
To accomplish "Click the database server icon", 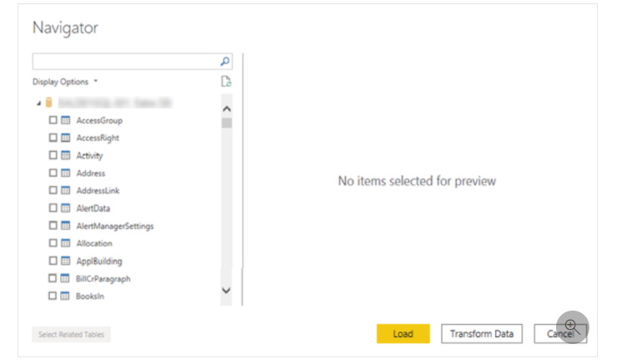I will [x=48, y=103].
